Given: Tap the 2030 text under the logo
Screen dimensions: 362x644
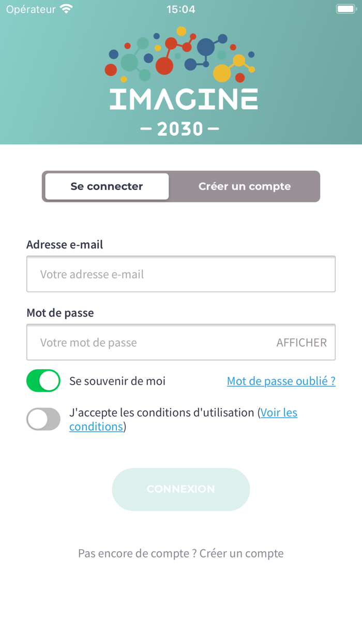Looking at the screenshot, I should coord(180,129).
